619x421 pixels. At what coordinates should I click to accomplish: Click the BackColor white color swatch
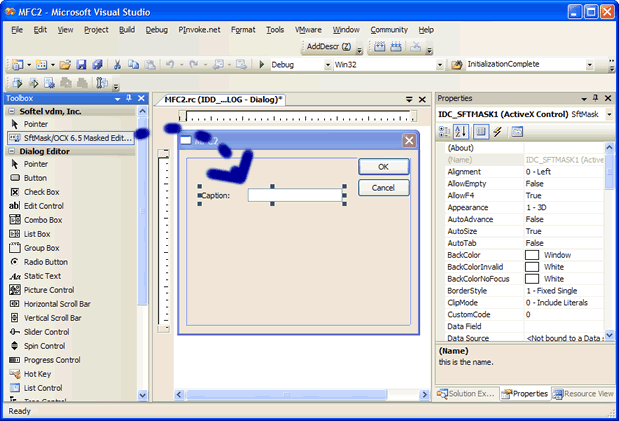(532, 255)
